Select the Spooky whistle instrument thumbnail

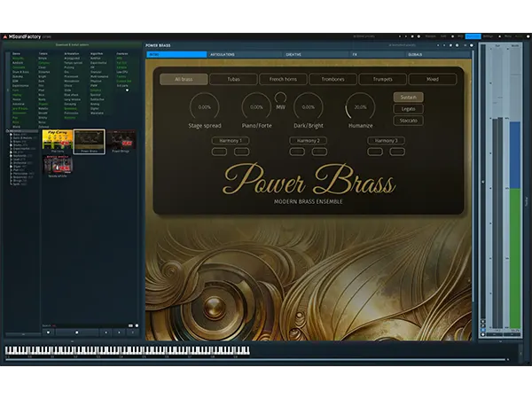[x=58, y=167]
